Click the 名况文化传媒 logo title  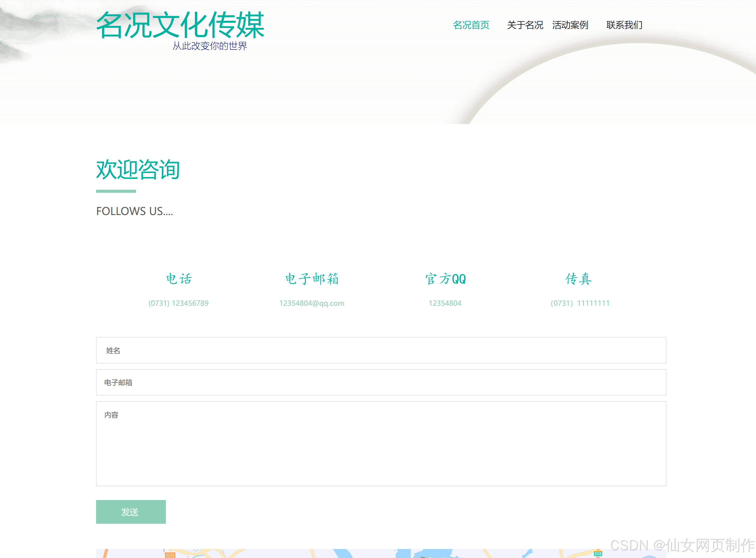[180, 25]
